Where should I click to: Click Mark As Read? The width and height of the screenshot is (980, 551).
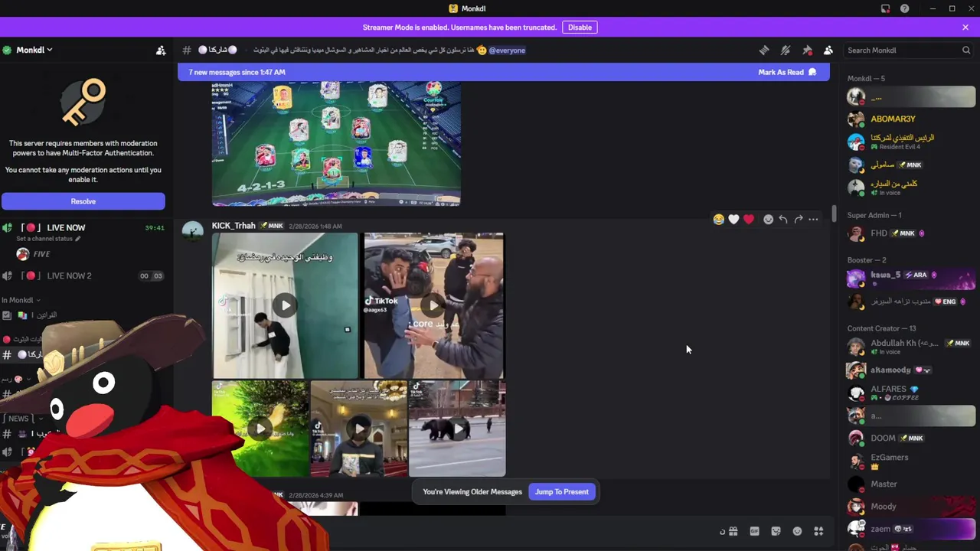(x=787, y=72)
